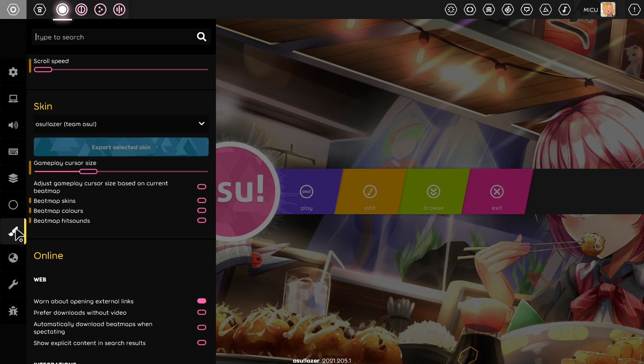Screen dimensions: 644x364
Task: Toggle automatic beatmap download when spectating
Action: (x=202, y=328)
